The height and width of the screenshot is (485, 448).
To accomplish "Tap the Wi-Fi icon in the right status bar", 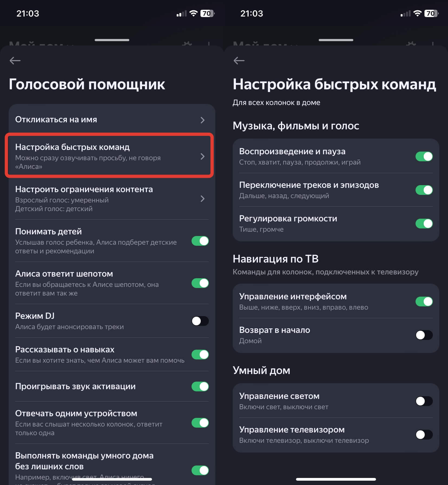I will click(x=417, y=13).
